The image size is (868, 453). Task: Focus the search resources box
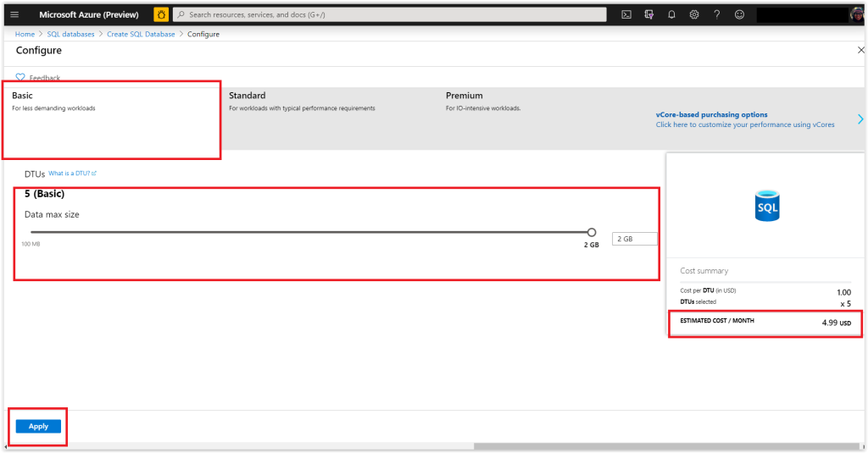390,15
